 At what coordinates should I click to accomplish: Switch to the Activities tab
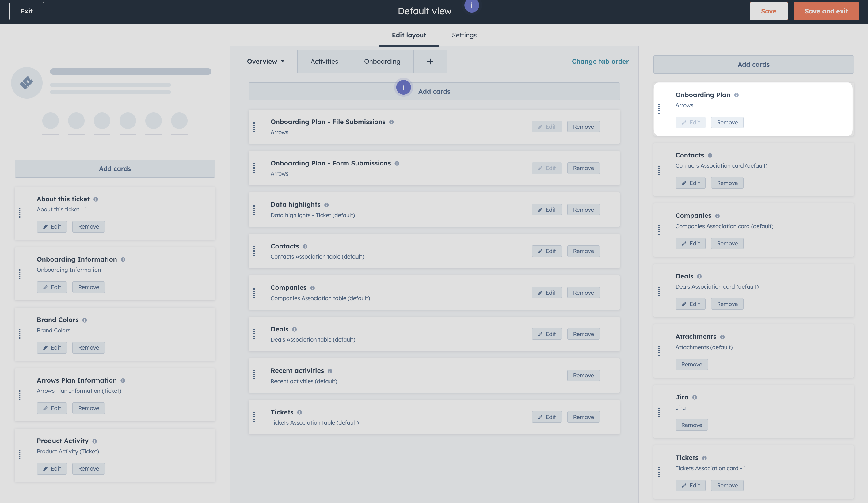(x=324, y=62)
